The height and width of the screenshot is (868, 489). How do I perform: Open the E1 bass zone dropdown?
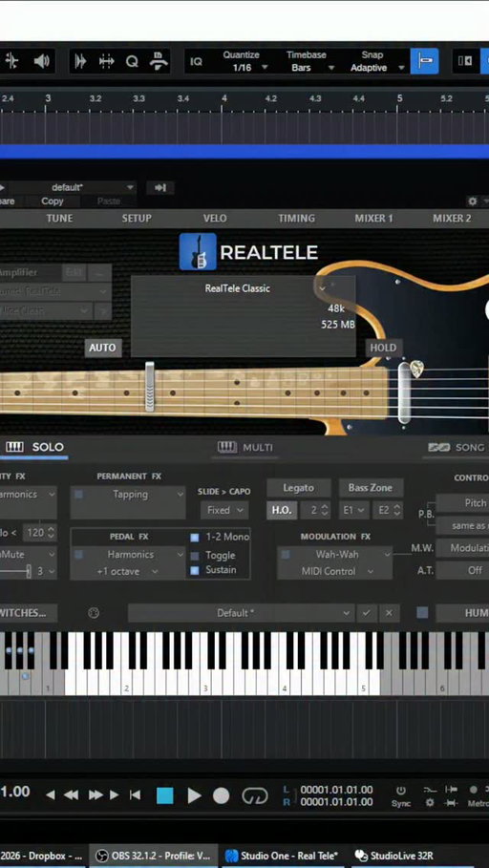pos(353,511)
